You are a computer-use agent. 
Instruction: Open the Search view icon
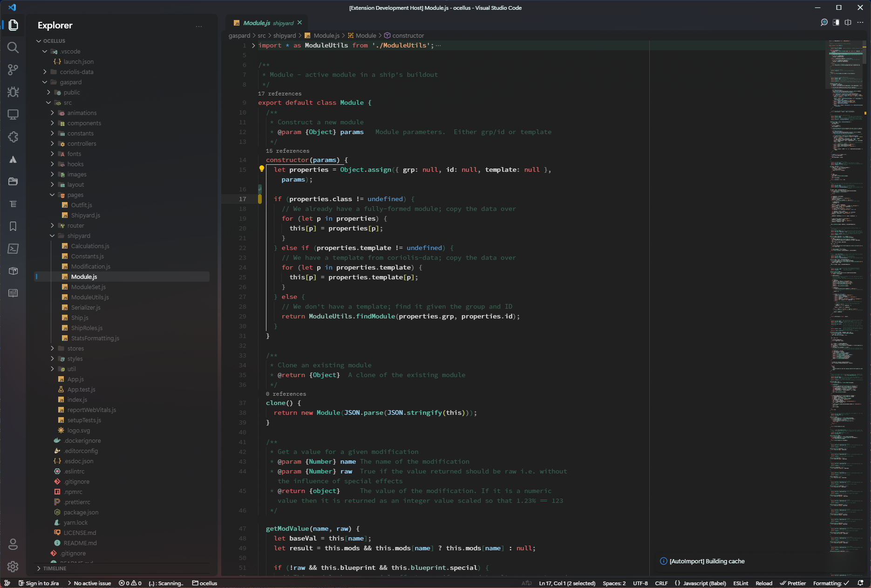pyautogui.click(x=13, y=47)
